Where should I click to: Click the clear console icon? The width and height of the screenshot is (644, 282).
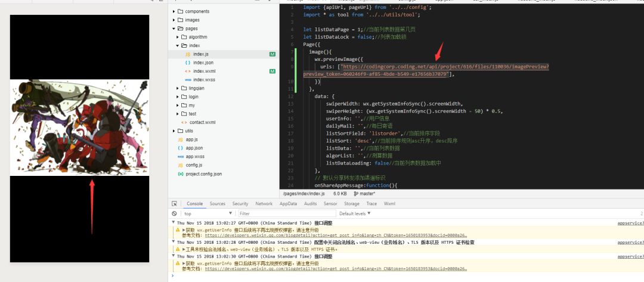(x=175, y=213)
